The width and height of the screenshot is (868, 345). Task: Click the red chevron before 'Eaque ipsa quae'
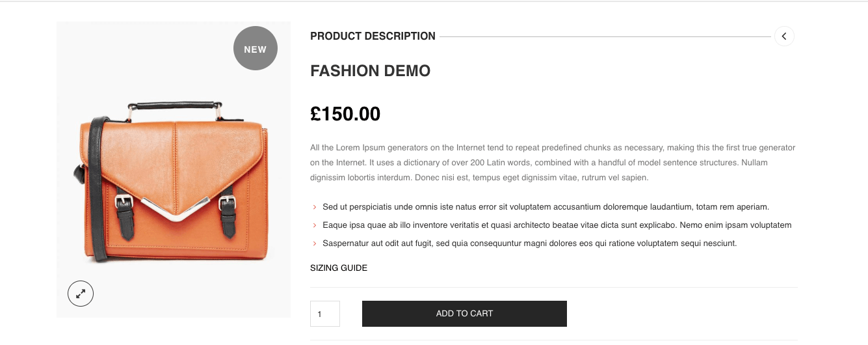click(315, 225)
